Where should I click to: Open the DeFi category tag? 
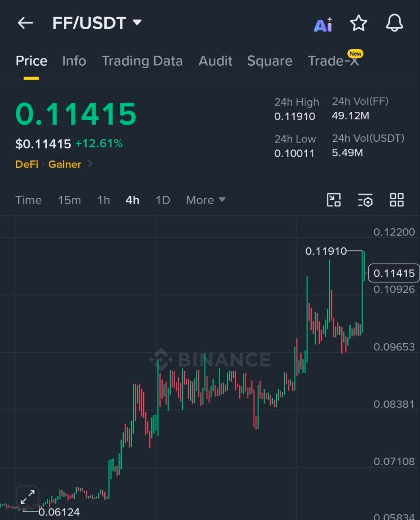[x=27, y=164]
